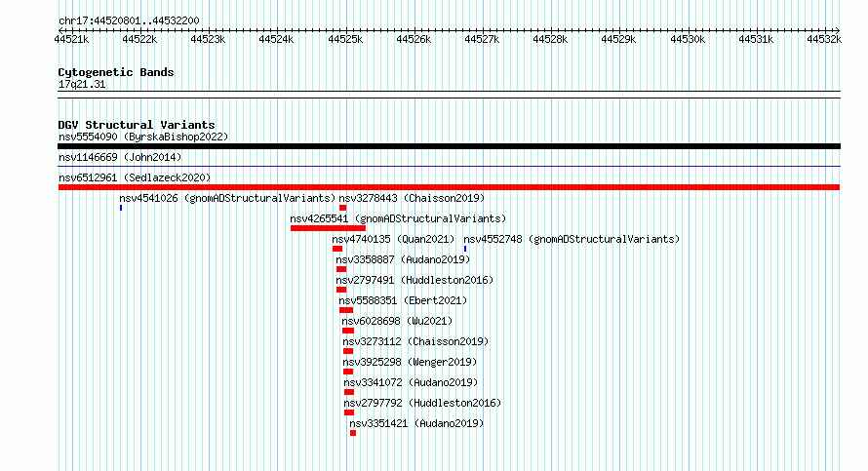Click the blue nsv4552748 variant marker
The height and width of the screenshot is (471, 868).
pos(465,249)
